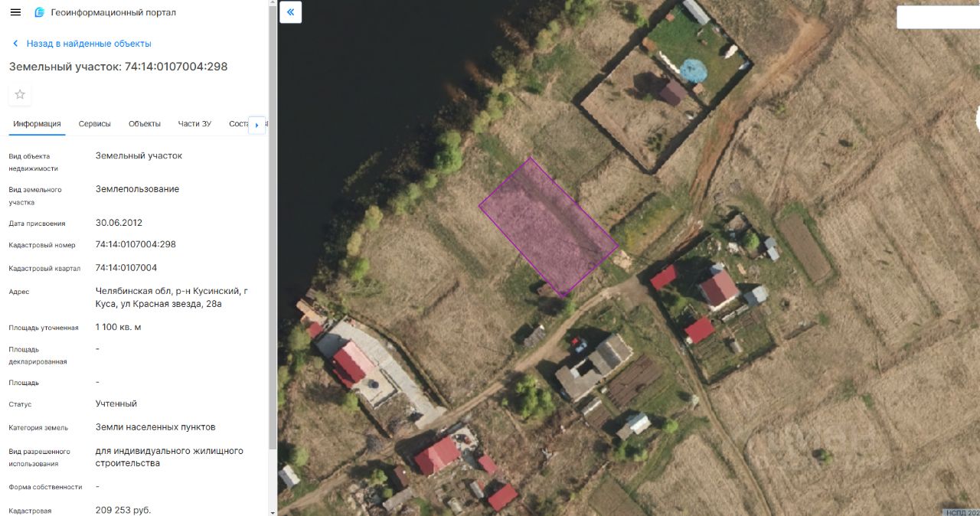Click the для индивидуального жилищного строительства value
This screenshot has width=980, height=516.
[x=169, y=457]
